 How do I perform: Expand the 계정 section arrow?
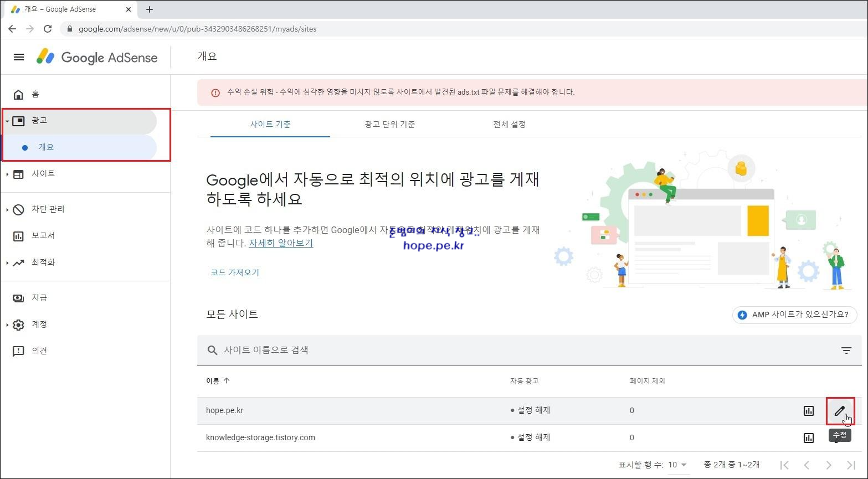coord(7,325)
